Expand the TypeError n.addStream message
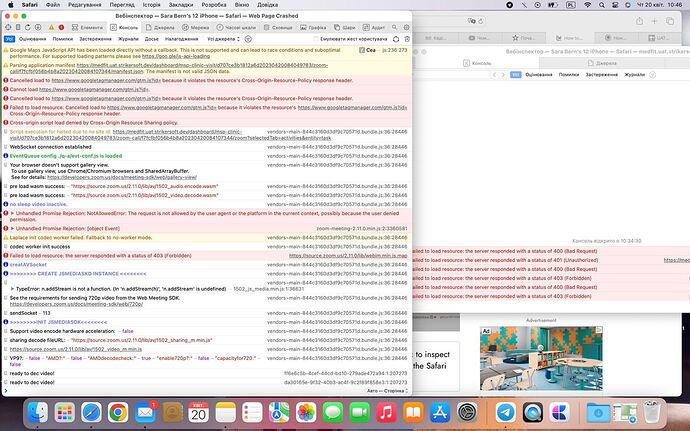This screenshot has width=690, height=431. click(12, 289)
